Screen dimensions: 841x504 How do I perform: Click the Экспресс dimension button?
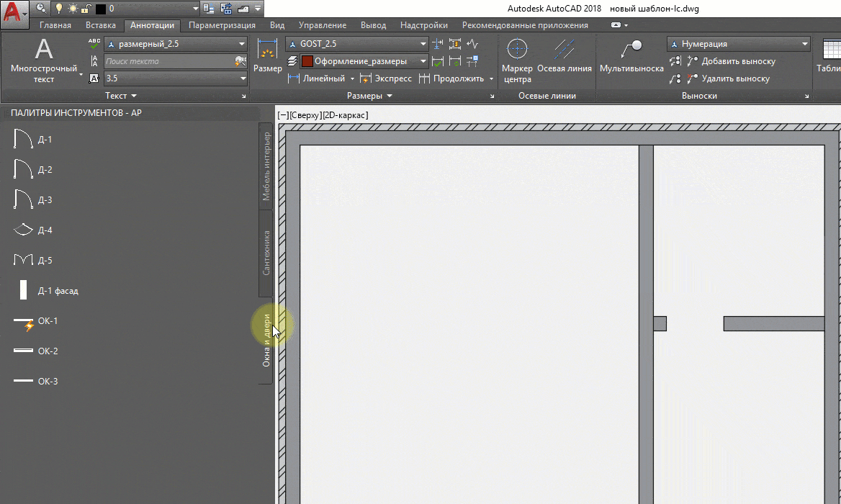[386, 78]
